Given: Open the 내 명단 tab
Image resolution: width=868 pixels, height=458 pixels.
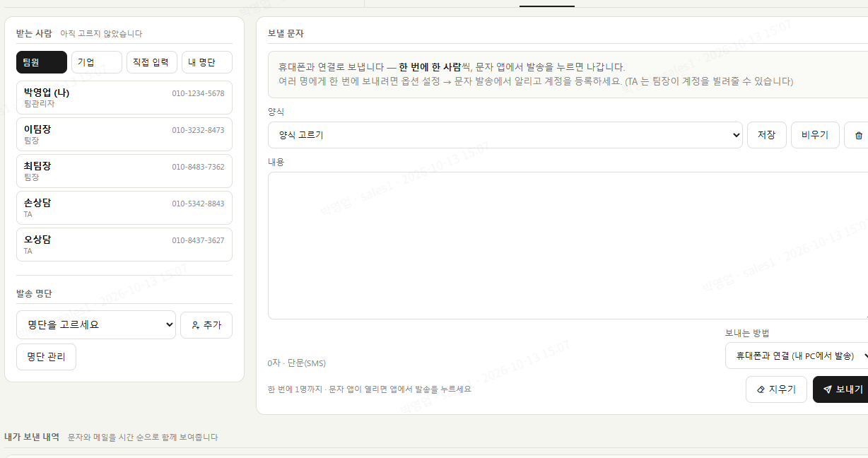Looking at the screenshot, I should (207, 62).
